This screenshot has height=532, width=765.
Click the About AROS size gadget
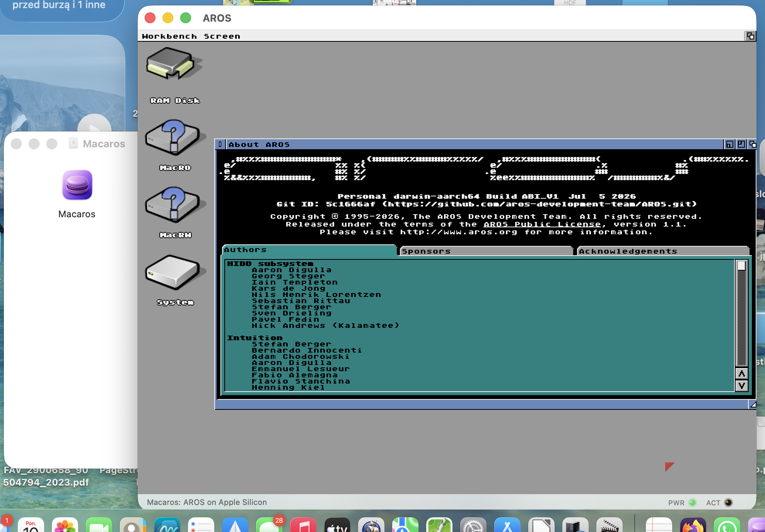[753, 405]
